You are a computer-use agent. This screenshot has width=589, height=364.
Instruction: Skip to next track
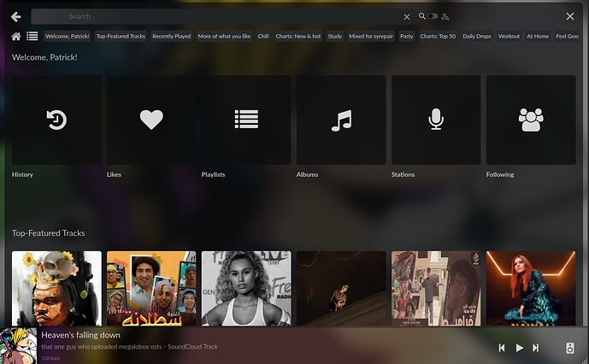coord(536,348)
